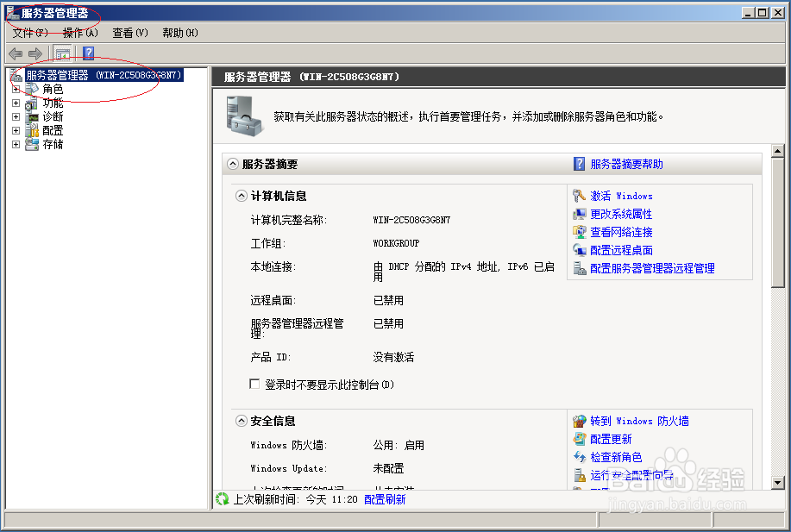Click the 查看网络连接 icon
791x532 pixels.
click(581, 232)
